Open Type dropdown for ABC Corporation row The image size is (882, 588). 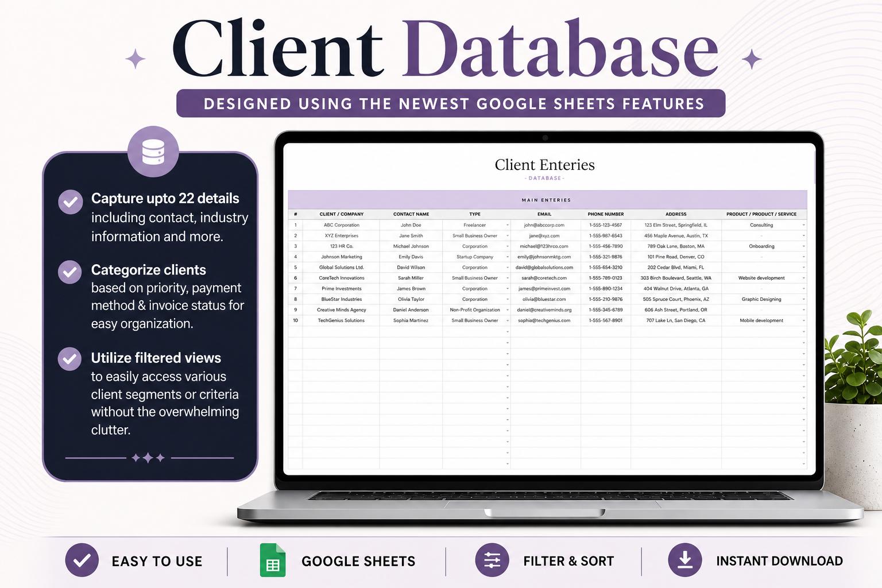(508, 225)
